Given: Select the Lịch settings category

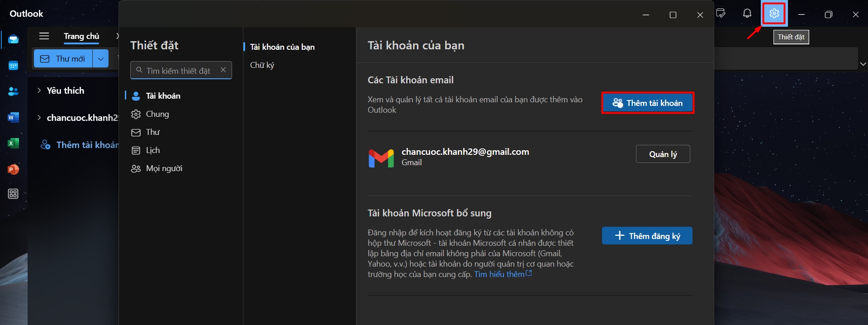Looking at the screenshot, I should 152,150.
